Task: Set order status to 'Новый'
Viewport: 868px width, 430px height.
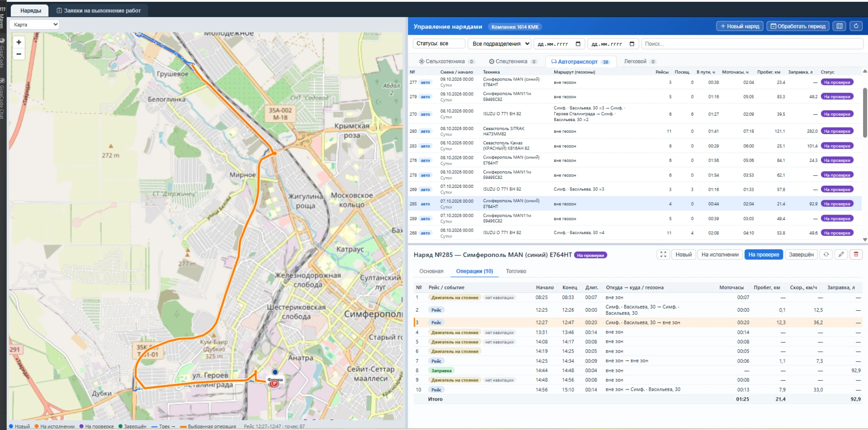Action: (684, 255)
